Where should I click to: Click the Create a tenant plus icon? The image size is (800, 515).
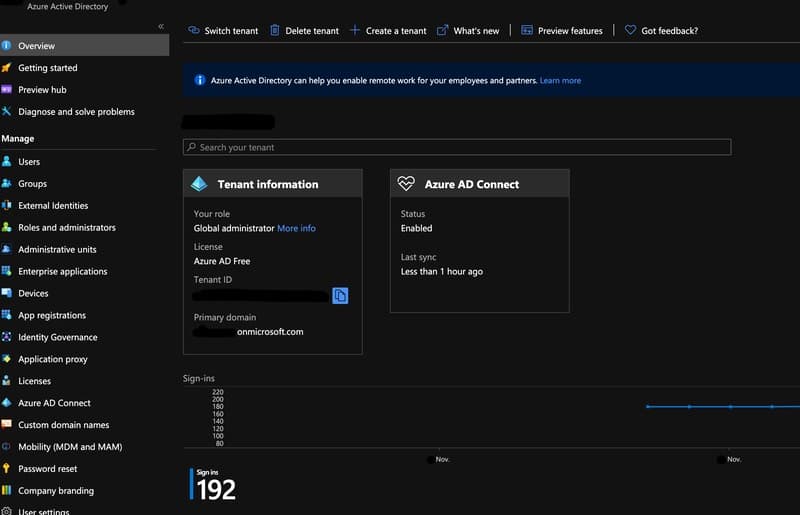point(355,30)
